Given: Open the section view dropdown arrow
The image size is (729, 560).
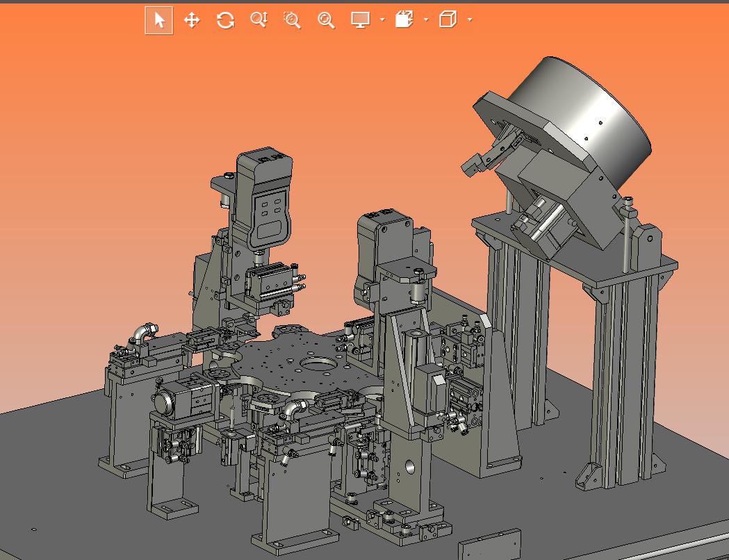Looking at the screenshot, I should [x=426, y=19].
